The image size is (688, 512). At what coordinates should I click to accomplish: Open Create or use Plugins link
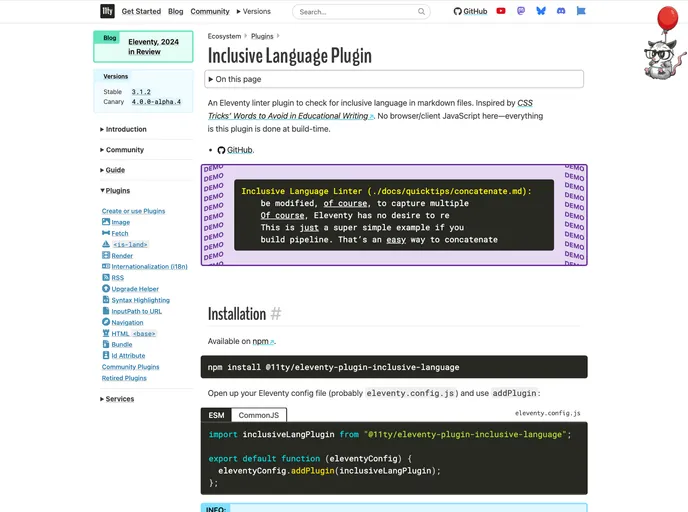133,211
